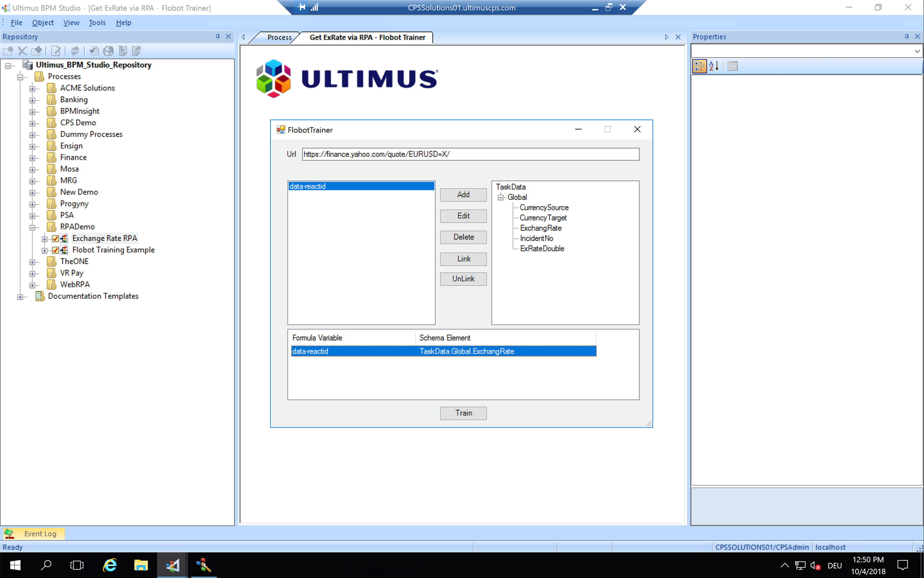Viewport: 924px width, 578px height.
Task: Select the WebRPA folder
Action: coord(75,284)
